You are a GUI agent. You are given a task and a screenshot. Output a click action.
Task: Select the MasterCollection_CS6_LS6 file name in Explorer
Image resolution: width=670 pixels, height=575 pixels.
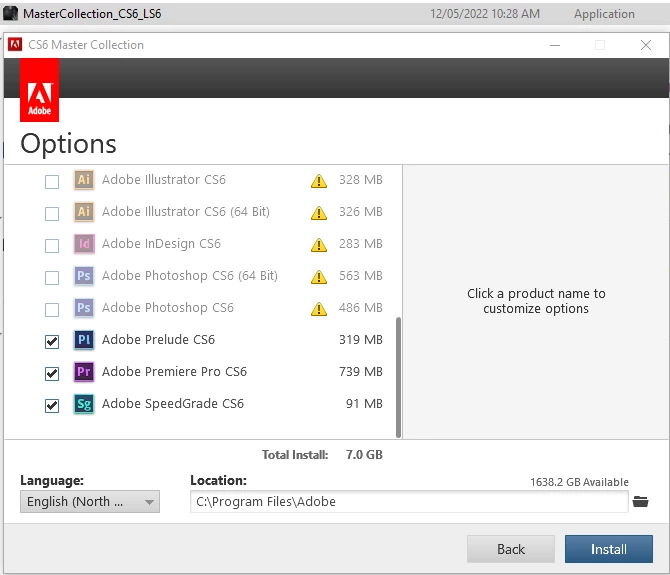tap(92, 14)
